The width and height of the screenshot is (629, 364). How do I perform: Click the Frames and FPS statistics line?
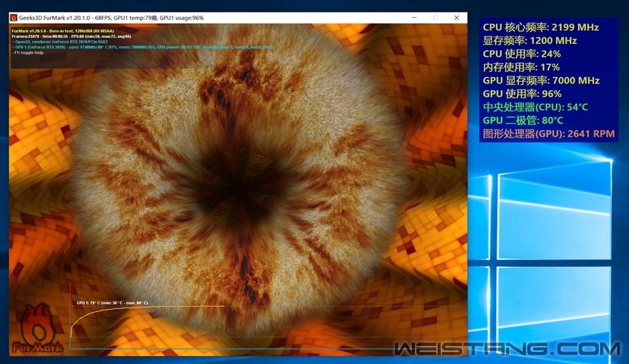tap(71, 36)
